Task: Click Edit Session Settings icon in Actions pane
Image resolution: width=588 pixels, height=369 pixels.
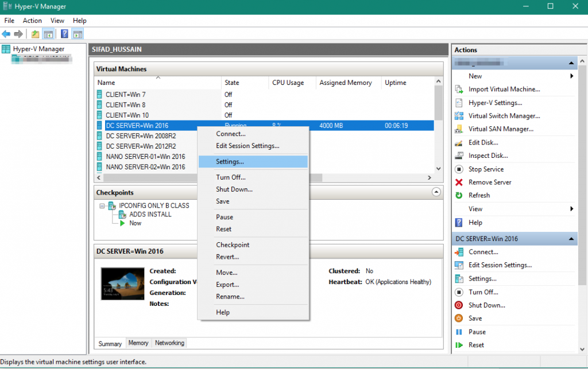Action: pyautogui.click(x=459, y=265)
